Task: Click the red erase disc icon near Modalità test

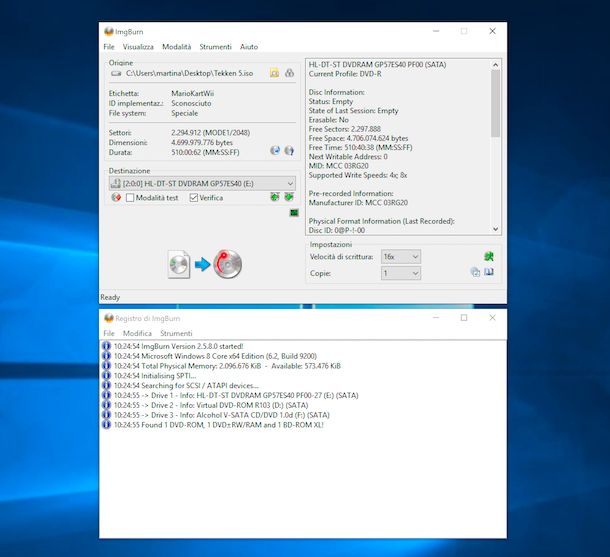Action: point(116,197)
